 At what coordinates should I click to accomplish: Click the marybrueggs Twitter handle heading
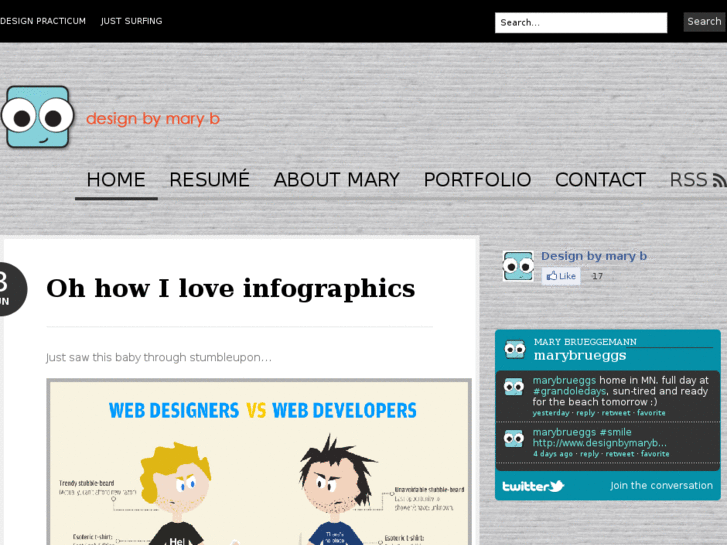pyautogui.click(x=580, y=355)
